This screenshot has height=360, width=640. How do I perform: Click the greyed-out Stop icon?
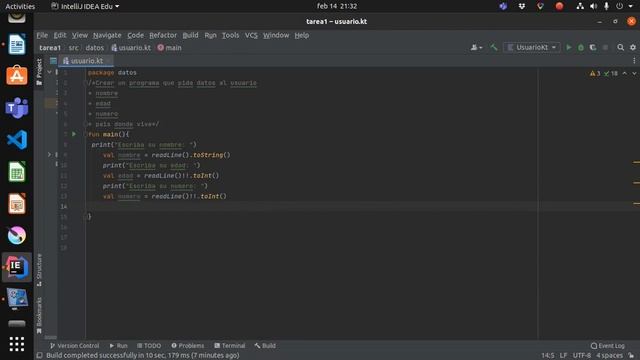point(605,48)
